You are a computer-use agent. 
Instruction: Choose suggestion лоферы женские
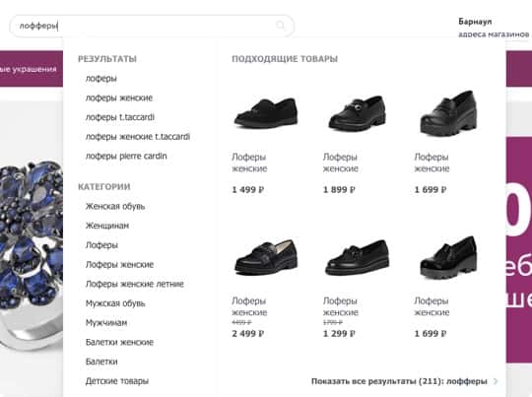coord(119,99)
